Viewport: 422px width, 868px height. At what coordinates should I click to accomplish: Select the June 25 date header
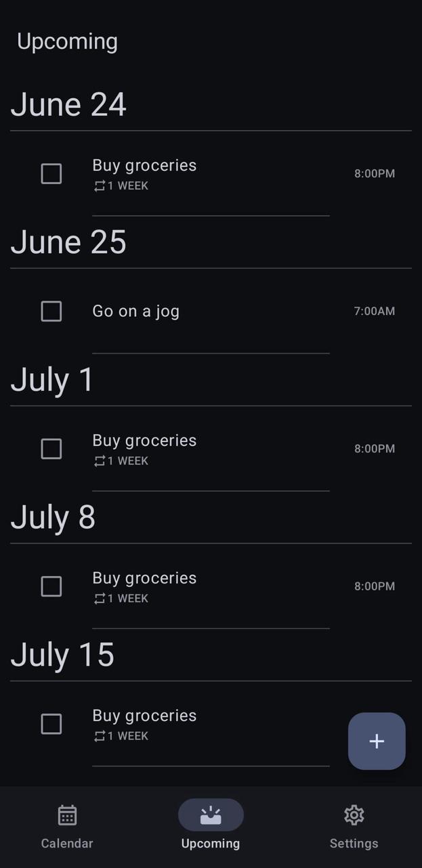click(x=68, y=242)
